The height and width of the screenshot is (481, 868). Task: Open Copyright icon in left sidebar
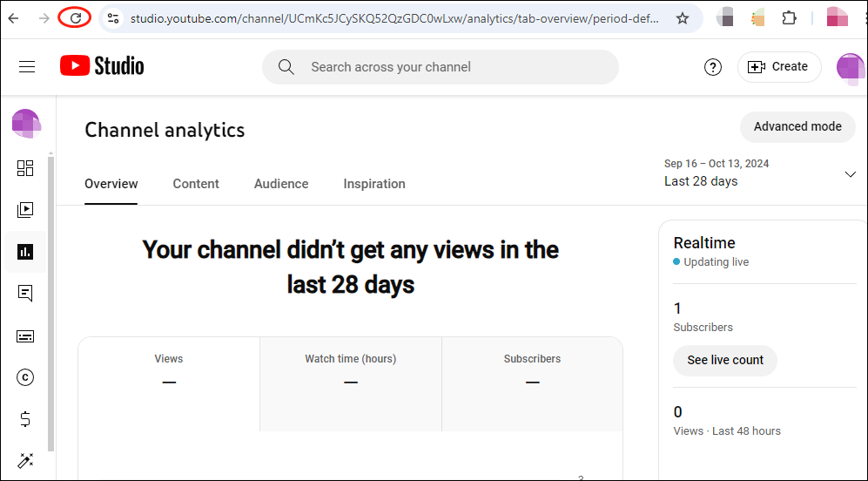pyautogui.click(x=25, y=377)
